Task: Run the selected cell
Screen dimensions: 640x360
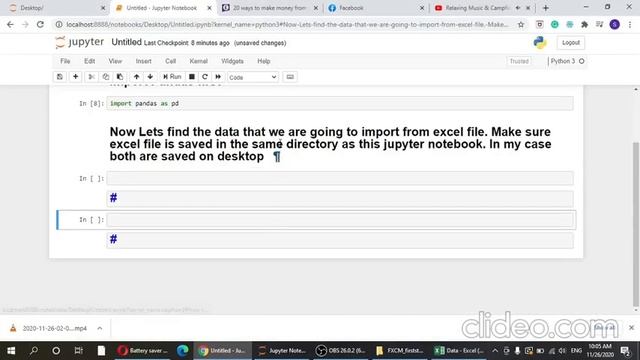Action: point(172,77)
